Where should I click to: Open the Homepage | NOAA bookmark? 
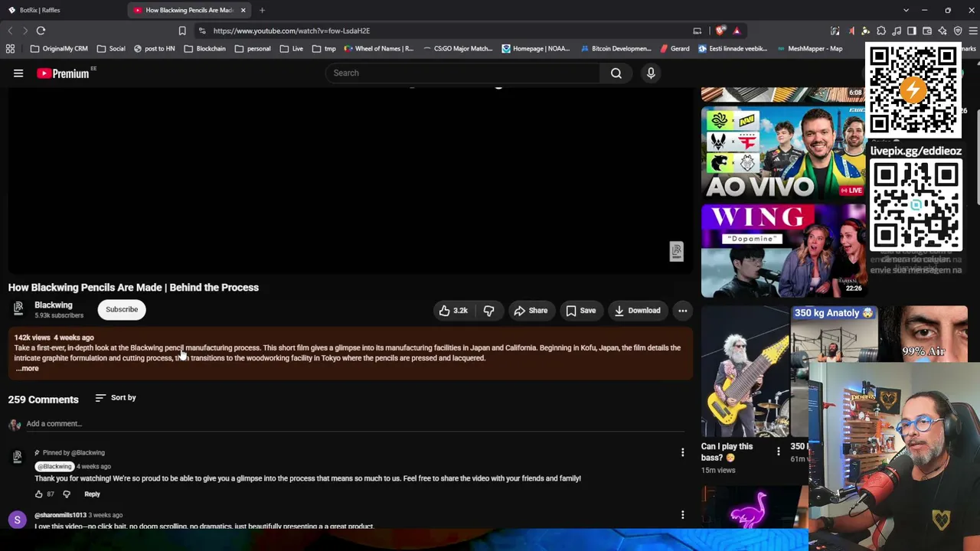coord(536,48)
